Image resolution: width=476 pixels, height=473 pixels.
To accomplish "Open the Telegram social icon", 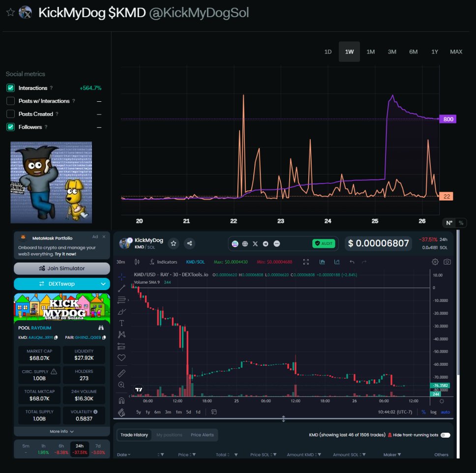I will click(266, 243).
